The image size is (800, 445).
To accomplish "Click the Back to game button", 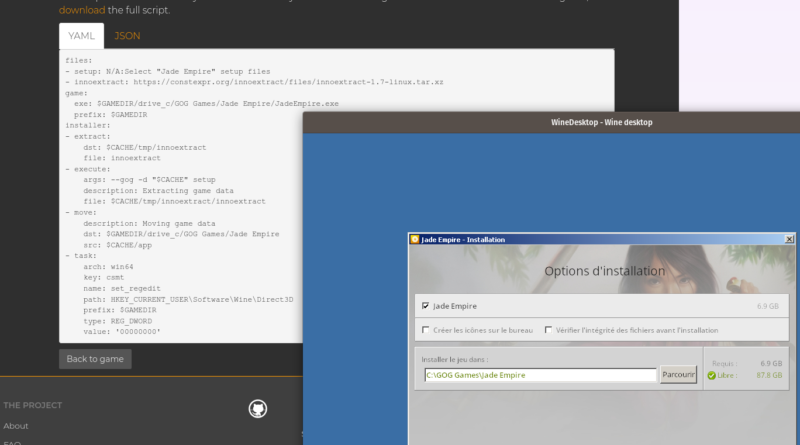I will (x=95, y=359).
